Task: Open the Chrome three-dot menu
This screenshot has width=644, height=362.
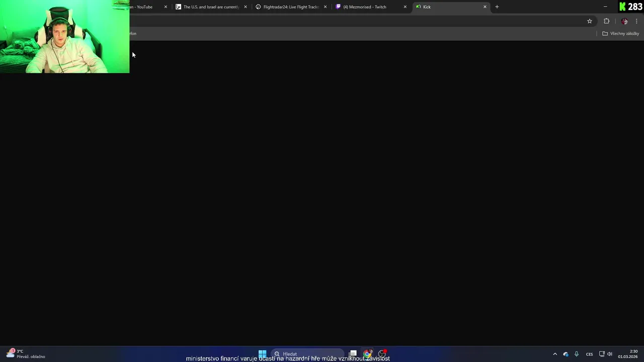Action: pos(637,21)
